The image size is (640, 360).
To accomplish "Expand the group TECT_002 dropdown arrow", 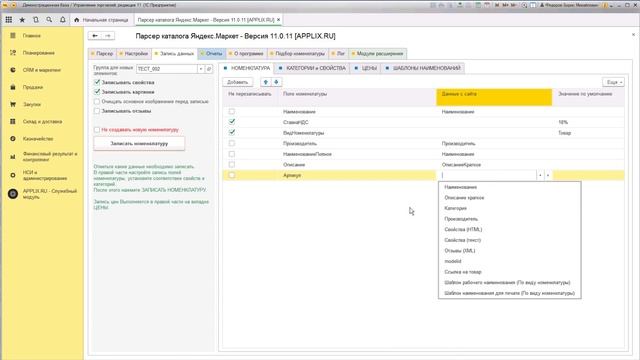I will point(201,69).
